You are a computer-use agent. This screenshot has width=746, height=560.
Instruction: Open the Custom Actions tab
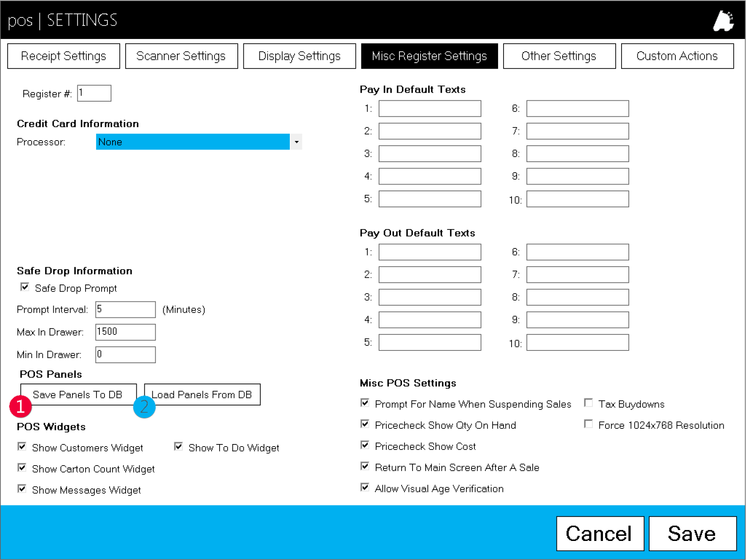677,56
